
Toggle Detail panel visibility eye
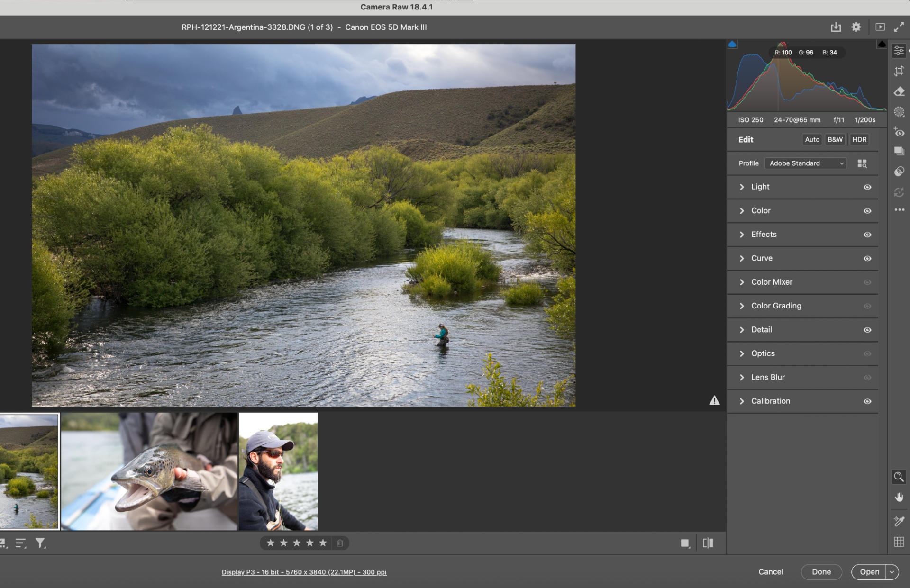point(867,330)
